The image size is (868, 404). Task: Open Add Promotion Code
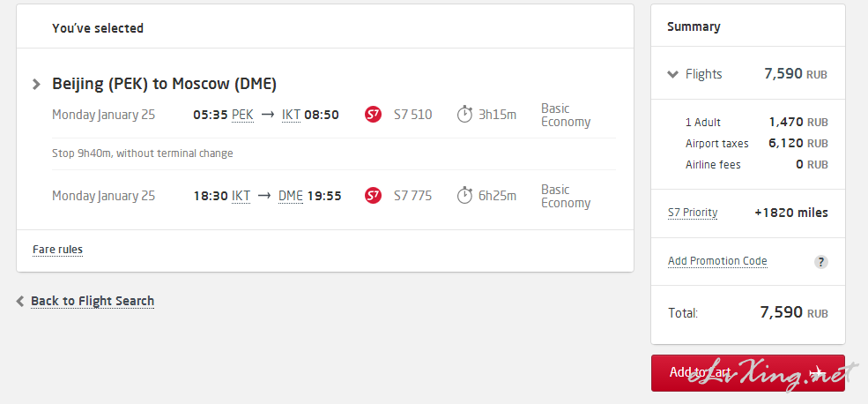[717, 261]
